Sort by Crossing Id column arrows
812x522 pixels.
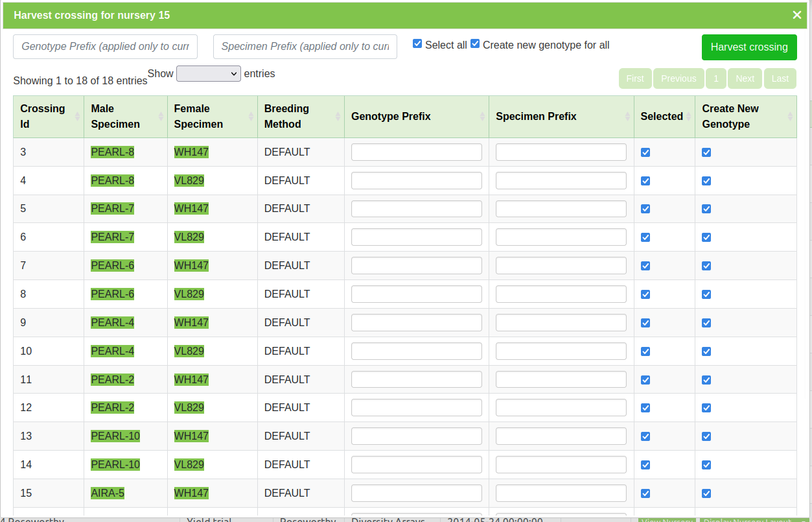pyautogui.click(x=77, y=117)
